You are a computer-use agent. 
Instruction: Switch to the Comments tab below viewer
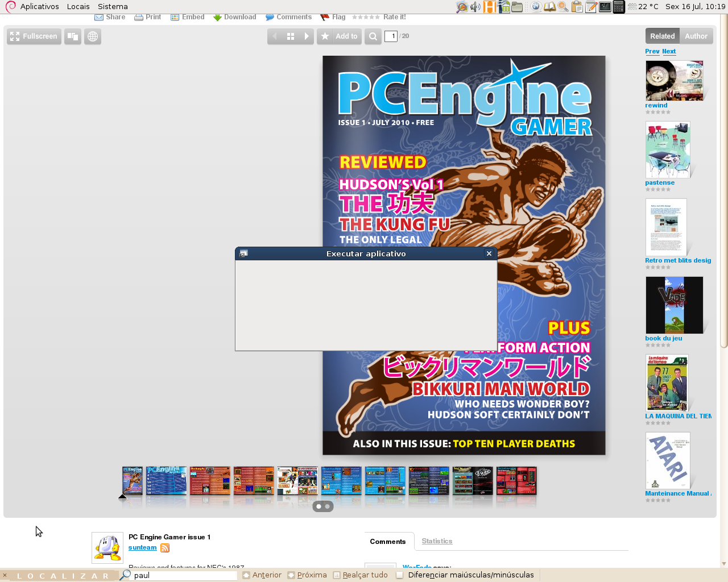point(388,542)
